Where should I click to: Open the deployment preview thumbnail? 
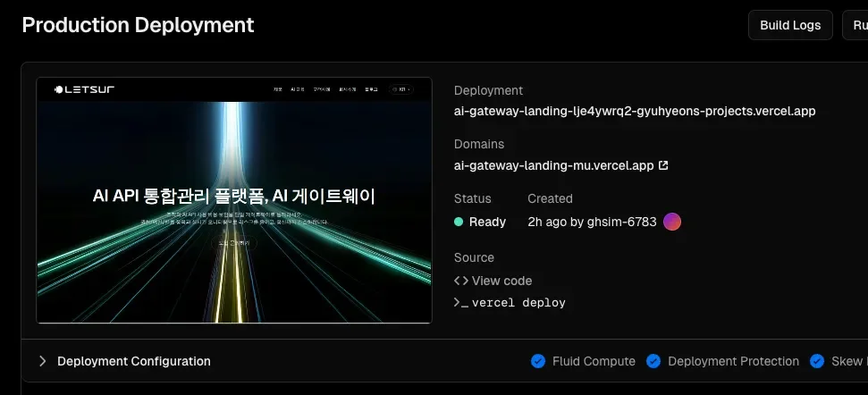pyautogui.click(x=233, y=200)
